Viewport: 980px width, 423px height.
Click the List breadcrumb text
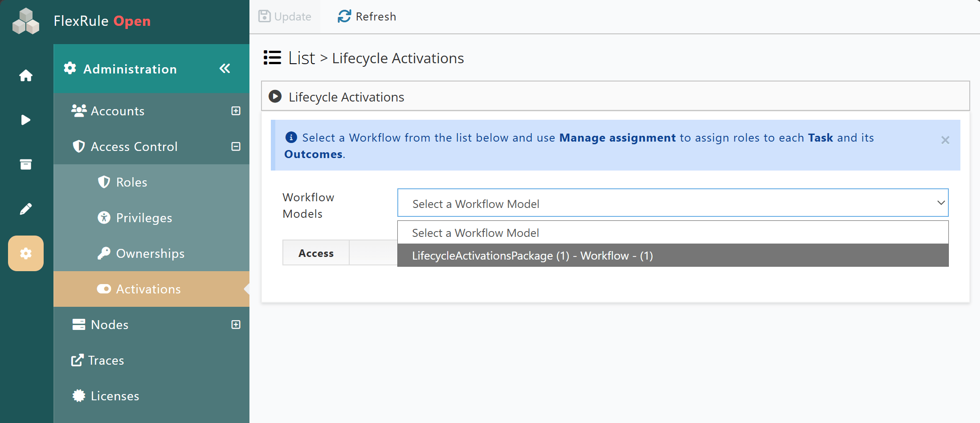(x=302, y=58)
